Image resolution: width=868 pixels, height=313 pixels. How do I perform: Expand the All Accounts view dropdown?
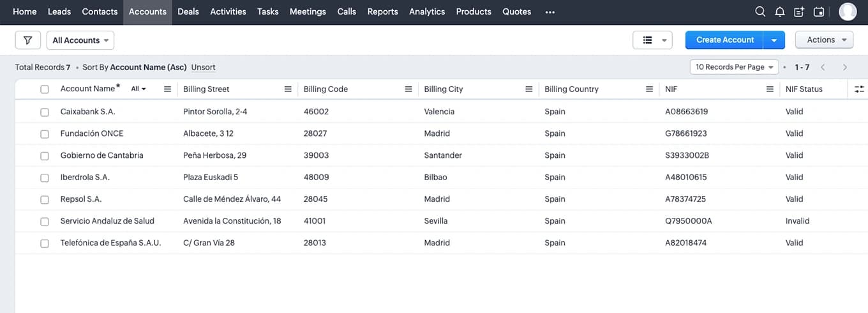pos(80,40)
